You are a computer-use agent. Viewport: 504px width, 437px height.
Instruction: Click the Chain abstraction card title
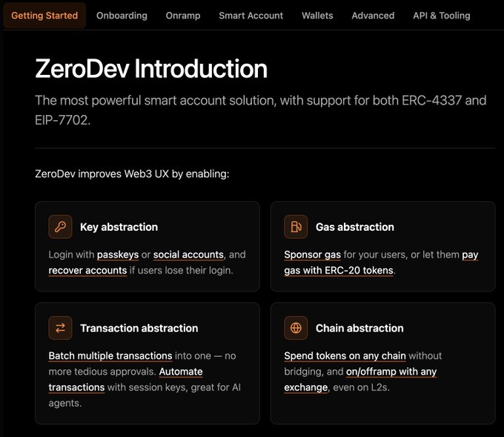click(359, 328)
